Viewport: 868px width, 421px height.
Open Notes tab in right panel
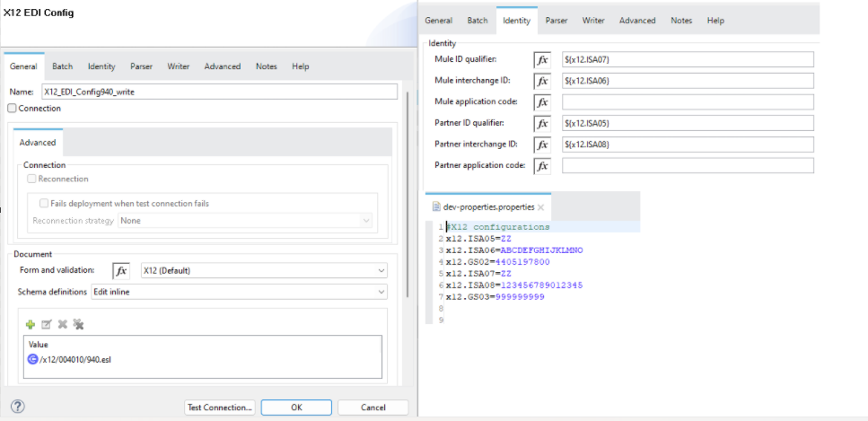[x=681, y=21]
